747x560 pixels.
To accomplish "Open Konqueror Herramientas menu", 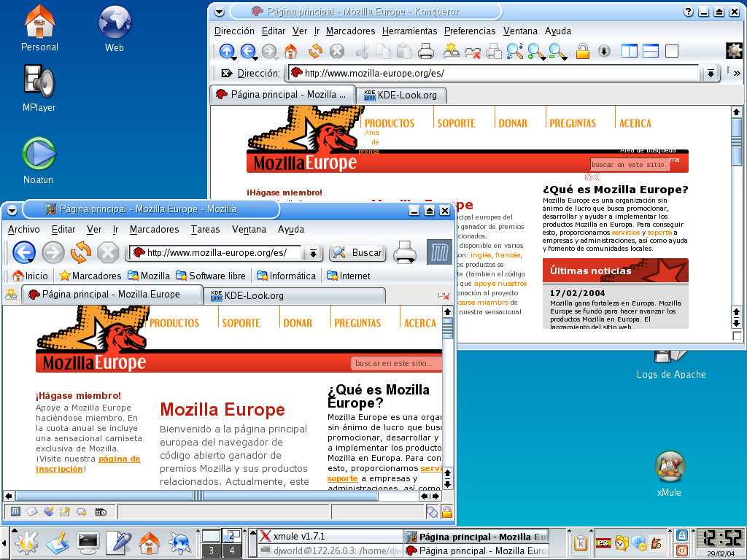I will tap(410, 31).
